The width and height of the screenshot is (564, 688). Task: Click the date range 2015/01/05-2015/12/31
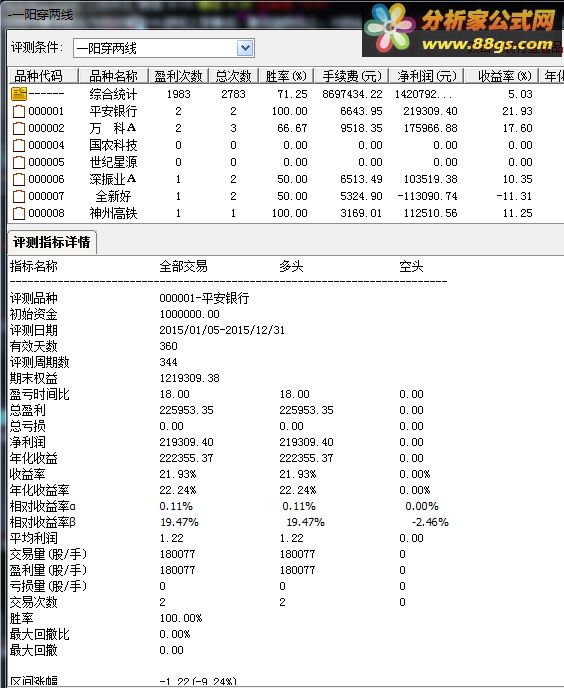click(222, 330)
